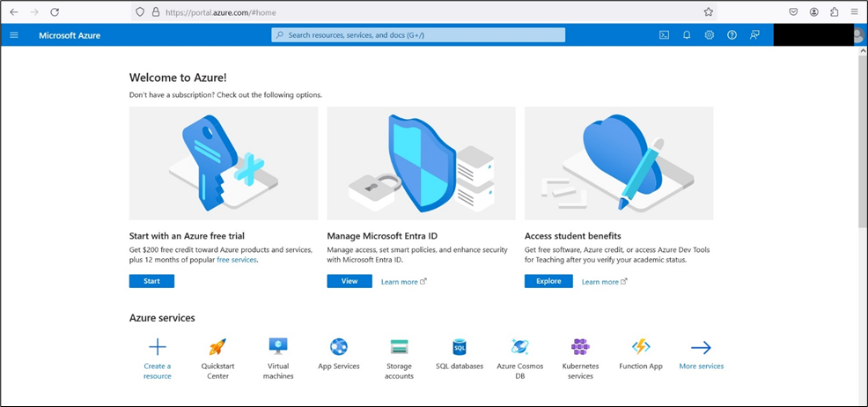Click the 'Start with an Azure free trial' heading
Viewport: 868px width, 407px height.
(x=187, y=236)
